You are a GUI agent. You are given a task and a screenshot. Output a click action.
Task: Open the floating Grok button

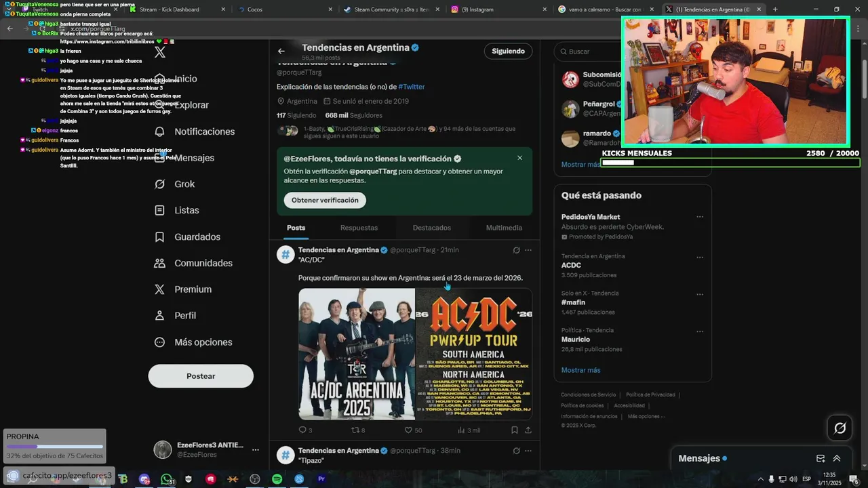click(840, 428)
